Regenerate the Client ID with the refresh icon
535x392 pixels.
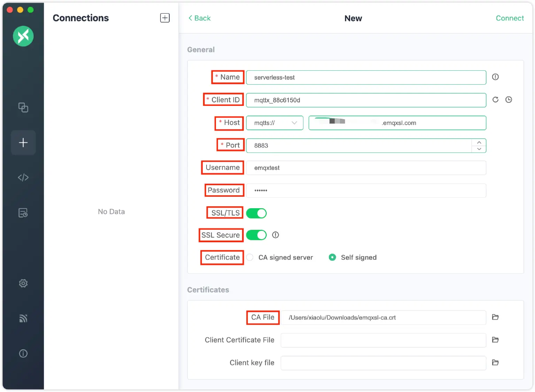pos(495,100)
